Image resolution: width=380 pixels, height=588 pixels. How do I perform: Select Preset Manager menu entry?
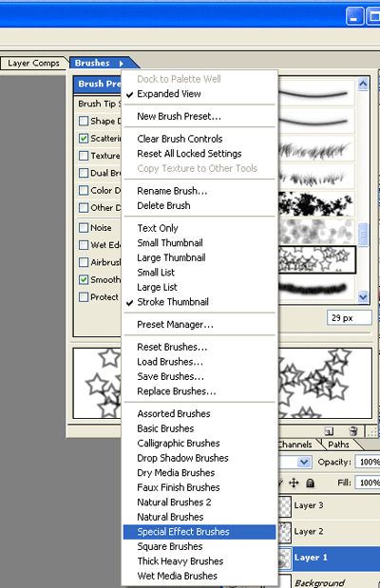pyautogui.click(x=175, y=325)
